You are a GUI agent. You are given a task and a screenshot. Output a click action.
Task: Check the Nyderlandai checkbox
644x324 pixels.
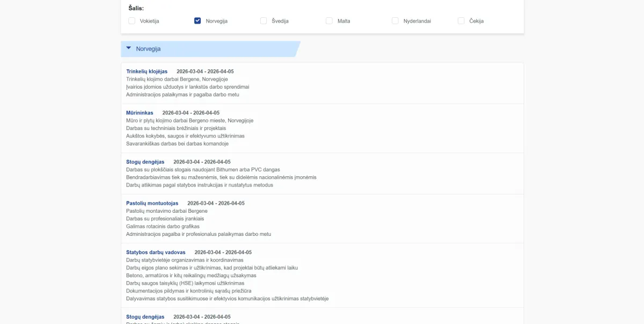[395, 21]
